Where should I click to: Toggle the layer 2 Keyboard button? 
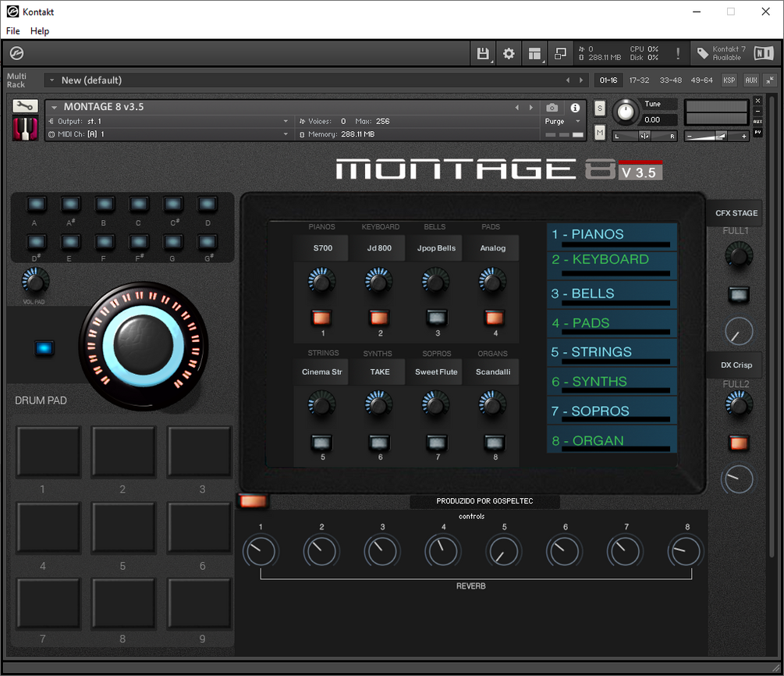tap(379, 317)
